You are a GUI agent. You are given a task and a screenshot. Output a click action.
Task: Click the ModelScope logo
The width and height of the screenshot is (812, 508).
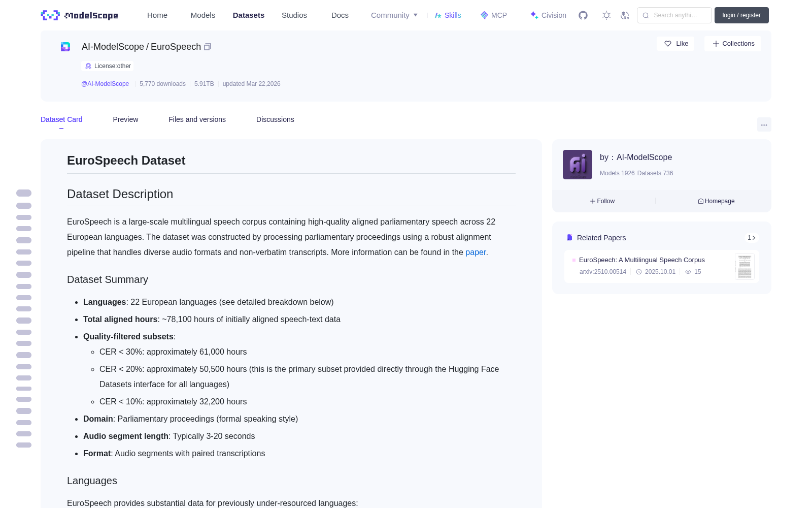coord(80,15)
